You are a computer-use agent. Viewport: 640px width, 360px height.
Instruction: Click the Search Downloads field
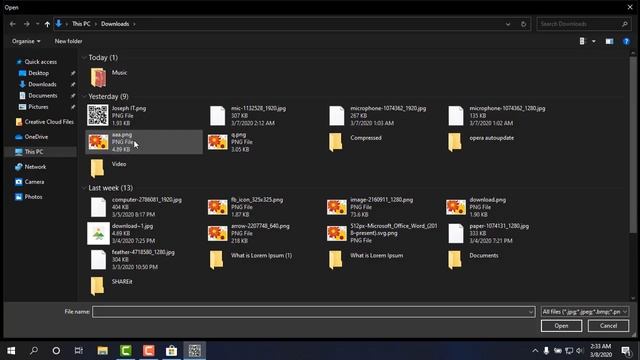583,24
